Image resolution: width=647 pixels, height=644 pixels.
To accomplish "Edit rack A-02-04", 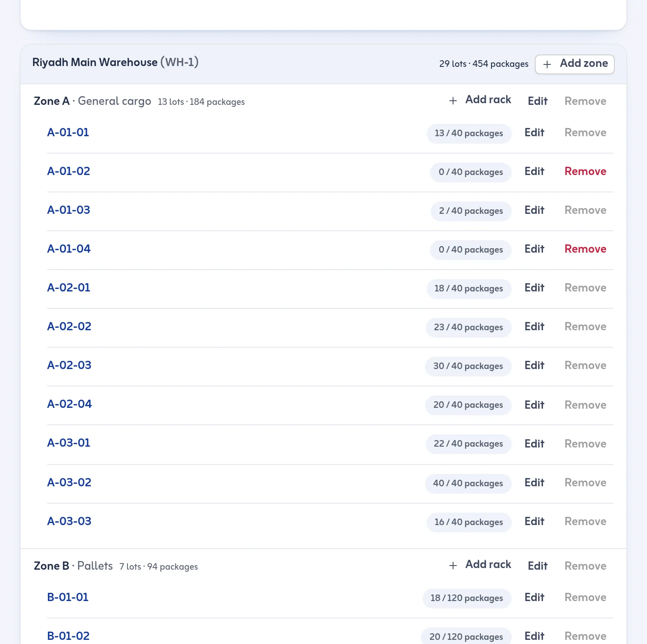I will pyautogui.click(x=534, y=405).
